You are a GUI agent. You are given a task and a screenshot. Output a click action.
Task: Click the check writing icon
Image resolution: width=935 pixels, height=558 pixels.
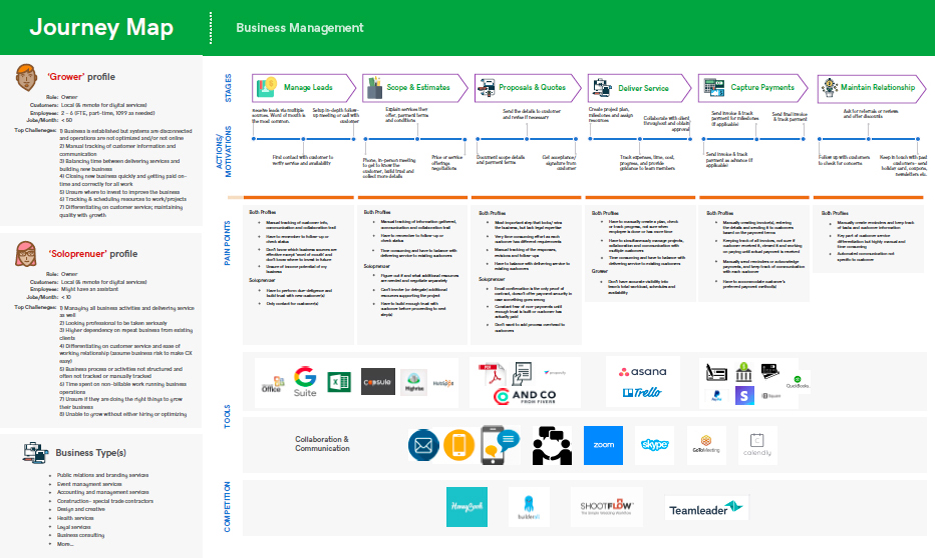click(x=716, y=373)
